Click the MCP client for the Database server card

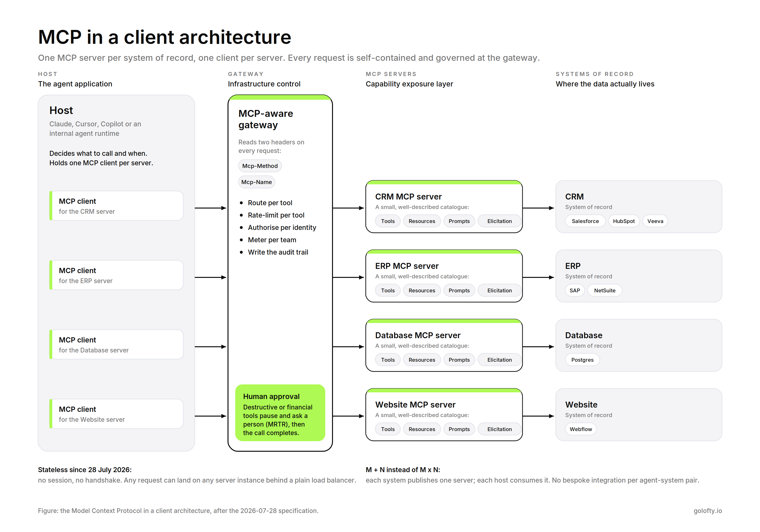pyautogui.click(x=116, y=344)
